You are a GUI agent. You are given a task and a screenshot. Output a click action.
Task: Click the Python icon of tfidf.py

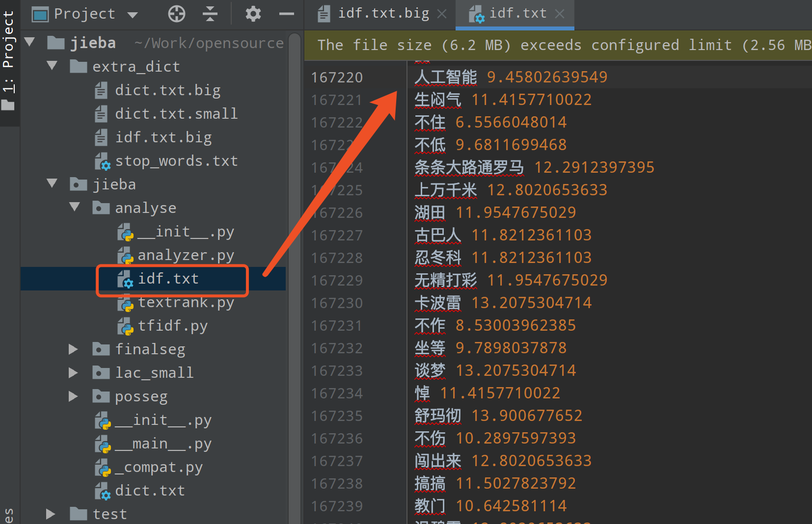click(x=126, y=326)
